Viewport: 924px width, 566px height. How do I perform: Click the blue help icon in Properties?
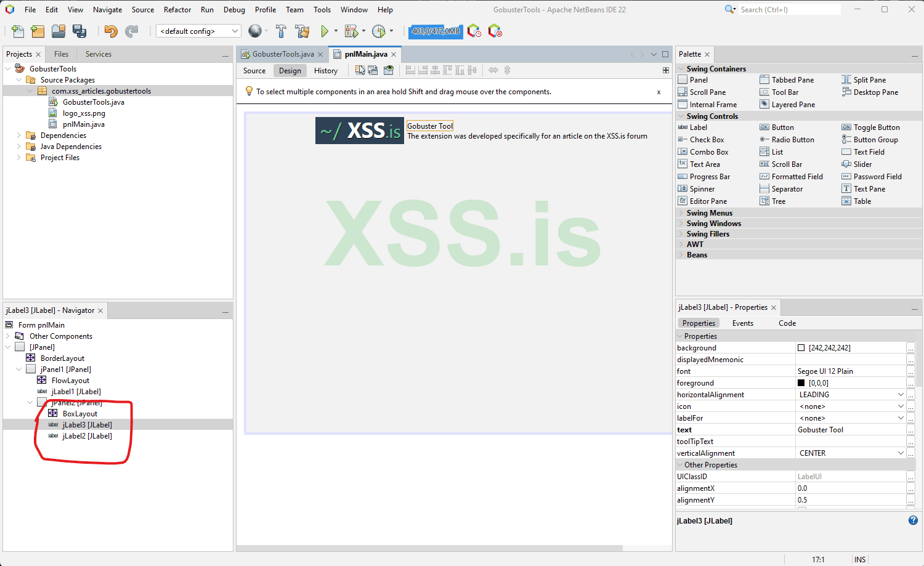913,520
